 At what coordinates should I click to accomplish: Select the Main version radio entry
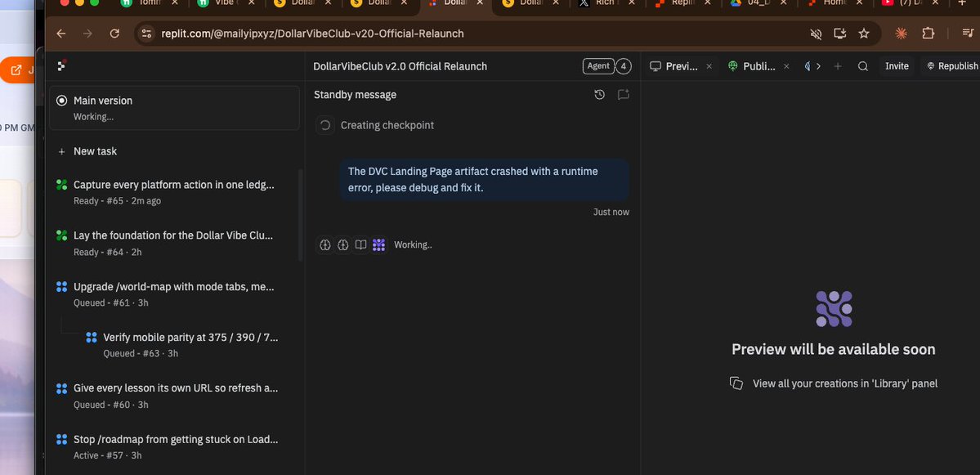tap(174, 108)
